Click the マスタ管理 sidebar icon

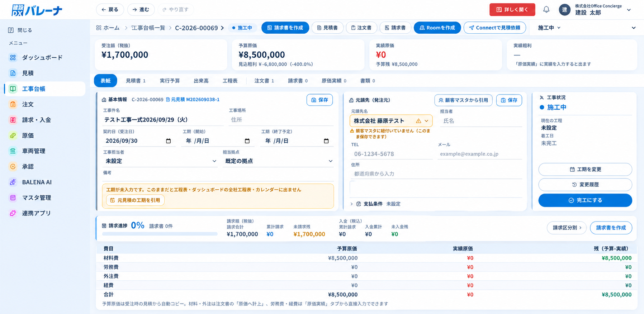click(x=13, y=198)
